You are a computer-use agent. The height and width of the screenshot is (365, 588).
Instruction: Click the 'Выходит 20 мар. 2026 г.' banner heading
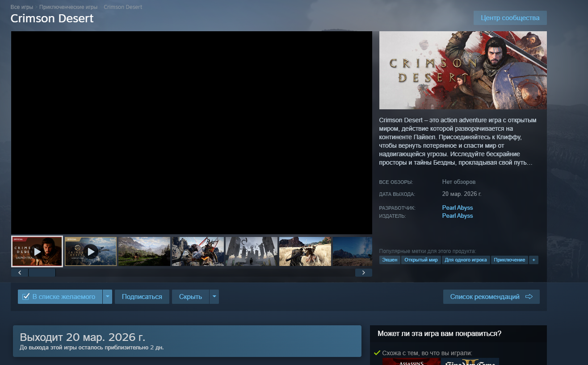click(x=83, y=337)
